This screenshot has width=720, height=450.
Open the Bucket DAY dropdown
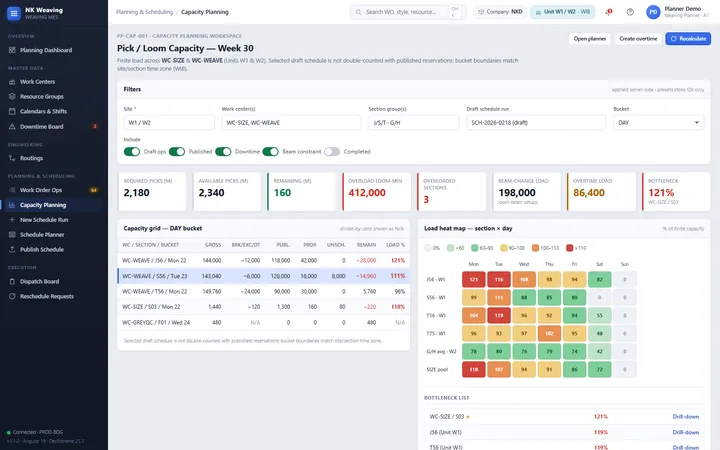pos(658,123)
